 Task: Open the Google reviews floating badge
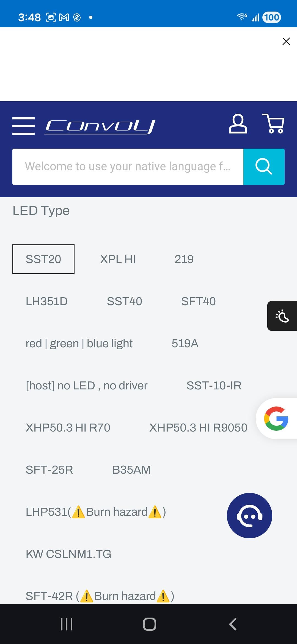coord(276,418)
